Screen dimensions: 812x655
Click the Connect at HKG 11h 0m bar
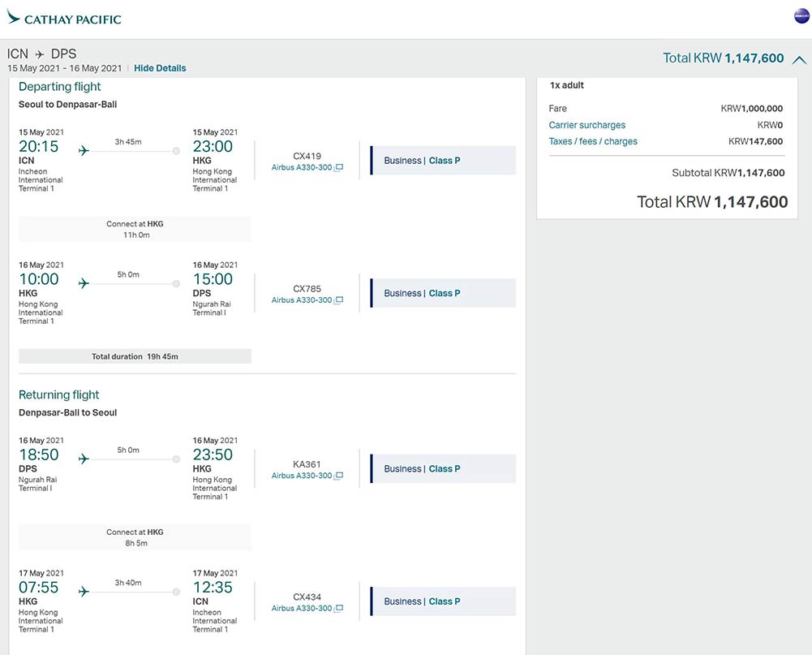pyautogui.click(x=135, y=230)
